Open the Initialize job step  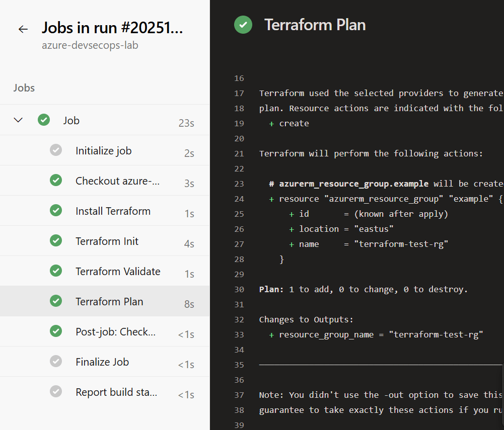(104, 151)
